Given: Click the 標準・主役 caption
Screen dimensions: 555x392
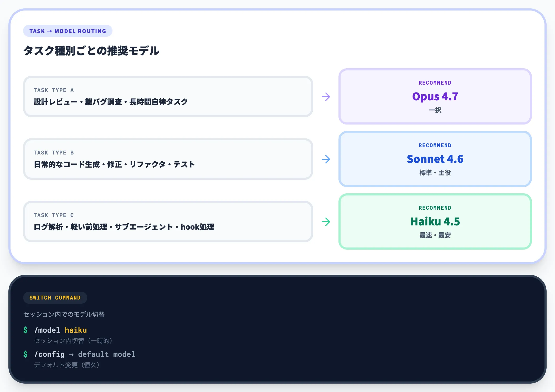Looking at the screenshot, I should click(435, 173).
